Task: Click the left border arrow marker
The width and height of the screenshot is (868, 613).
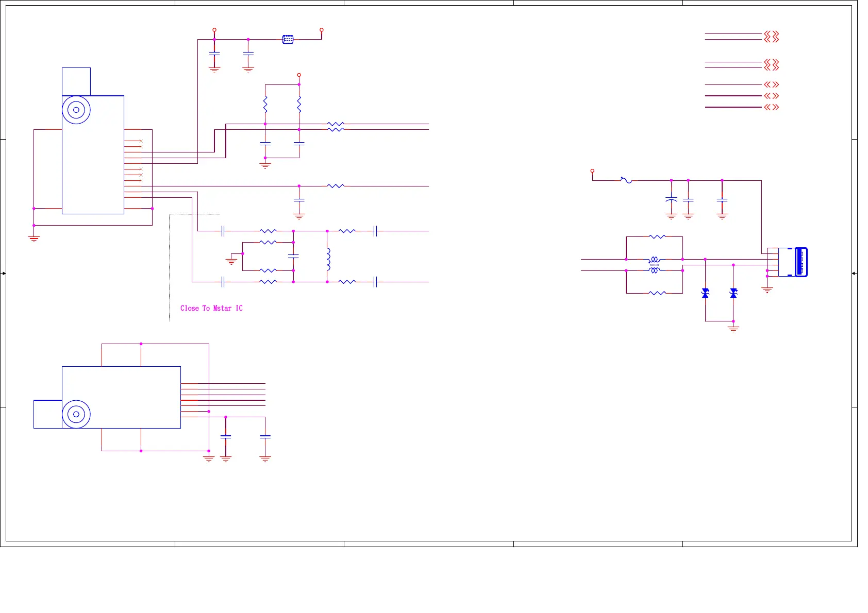Action: click(x=3, y=273)
